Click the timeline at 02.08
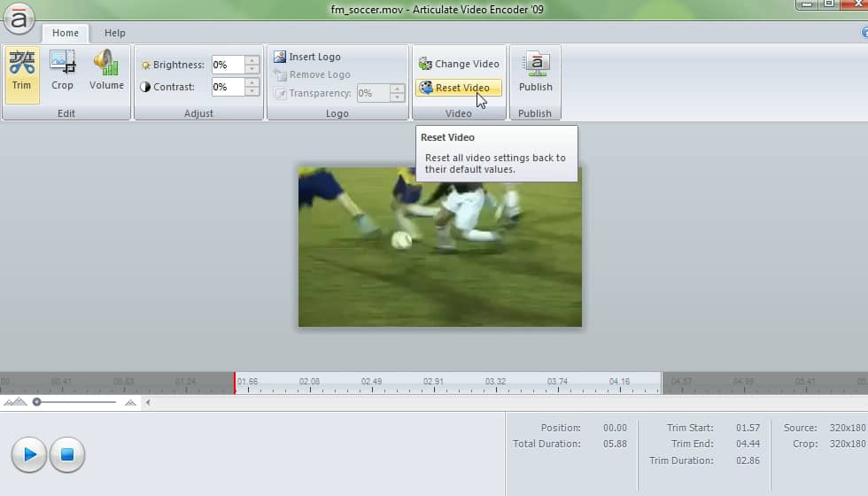The image size is (868, 496). coord(309,382)
